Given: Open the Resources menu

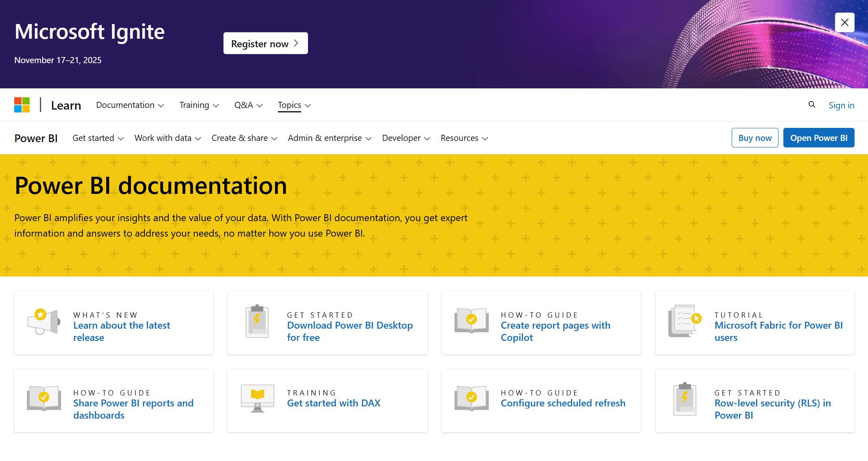Looking at the screenshot, I should pyautogui.click(x=464, y=138).
